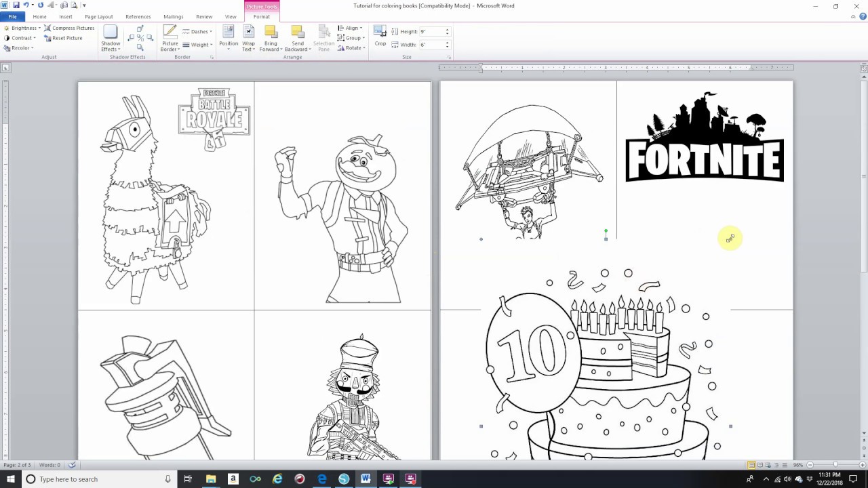Save document via Quick Access Save icon

coord(16,5)
